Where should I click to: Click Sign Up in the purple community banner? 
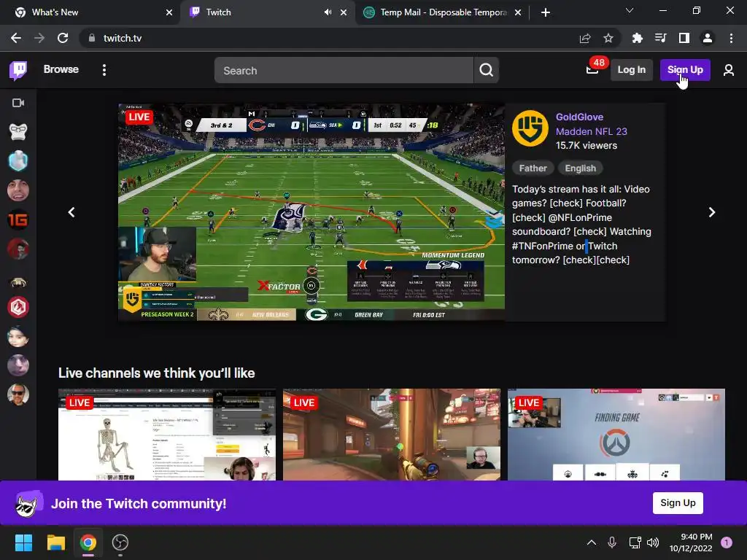[678, 503]
